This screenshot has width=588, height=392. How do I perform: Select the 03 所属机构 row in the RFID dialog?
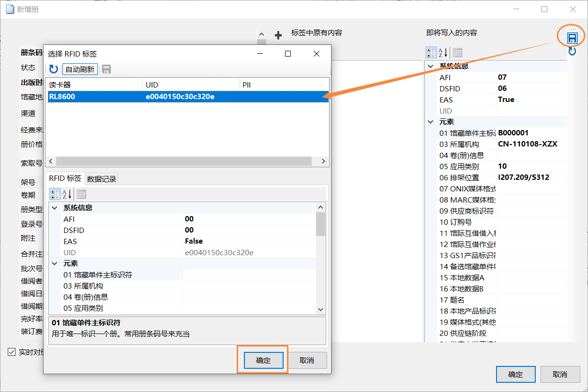click(183, 286)
